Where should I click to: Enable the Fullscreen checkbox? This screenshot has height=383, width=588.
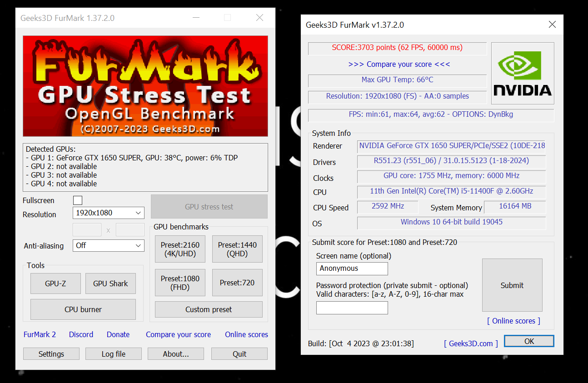tap(78, 200)
